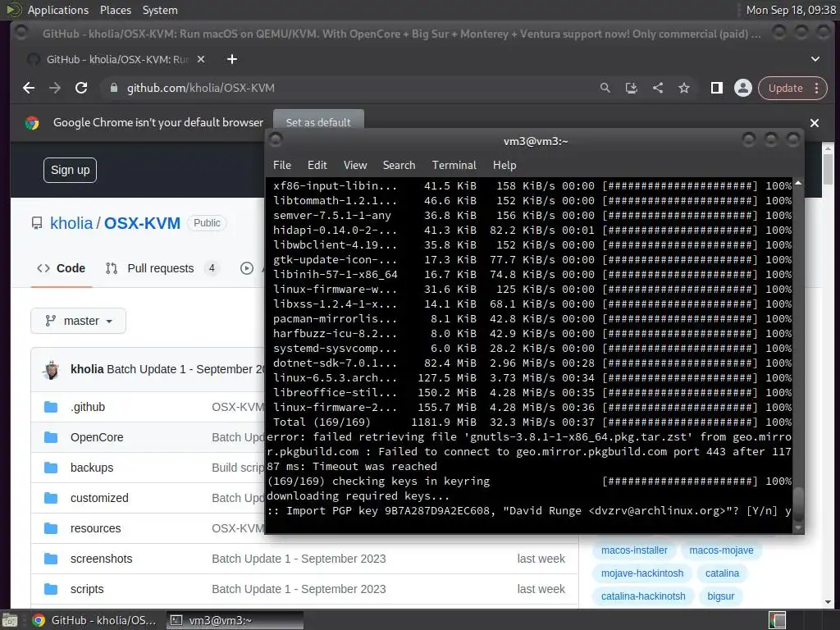Viewport: 840px width, 630px height.
Task: Select the GitHub OSX-KVM browser tab
Action: (116, 59)
